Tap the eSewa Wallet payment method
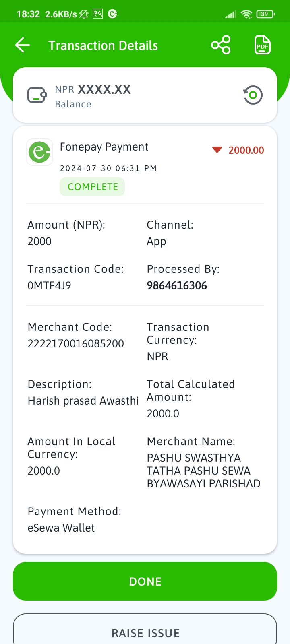 click(61, 528)
